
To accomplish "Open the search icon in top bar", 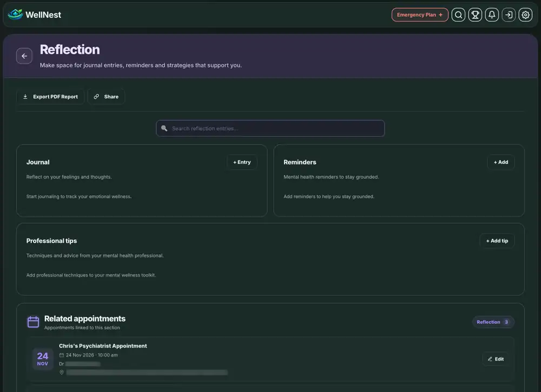I will (458, 15).
